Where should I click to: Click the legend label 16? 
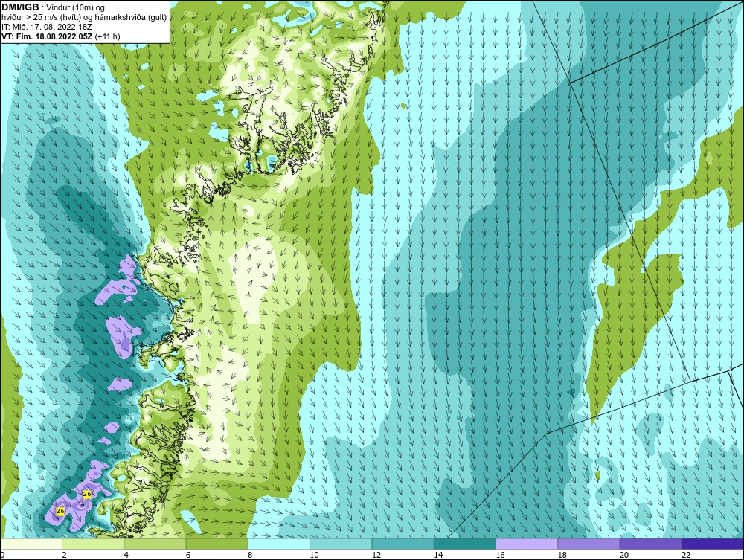pyautogui.click(x=500, y=556)
